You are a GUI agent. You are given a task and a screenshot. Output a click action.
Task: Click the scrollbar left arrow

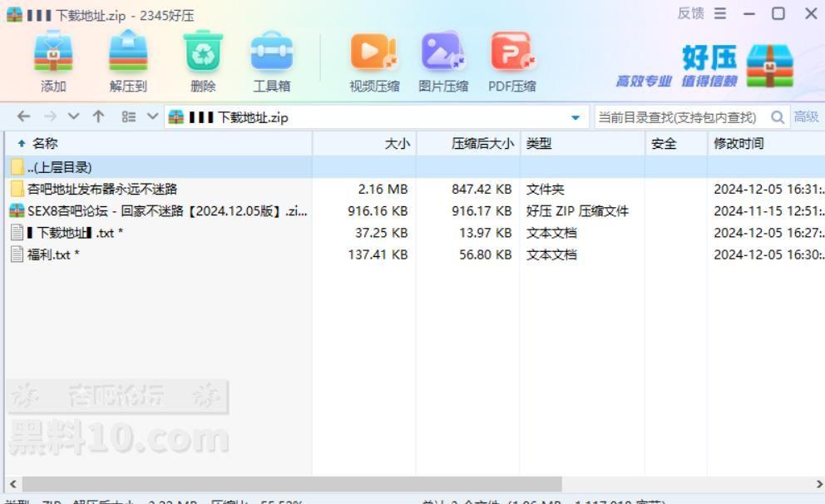coord(12,483)
